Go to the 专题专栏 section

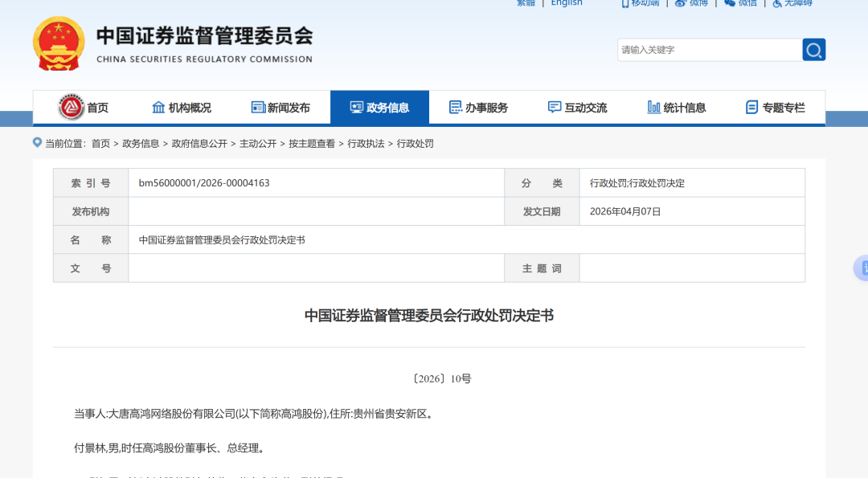pyautogui.click(x=775, y=108)
